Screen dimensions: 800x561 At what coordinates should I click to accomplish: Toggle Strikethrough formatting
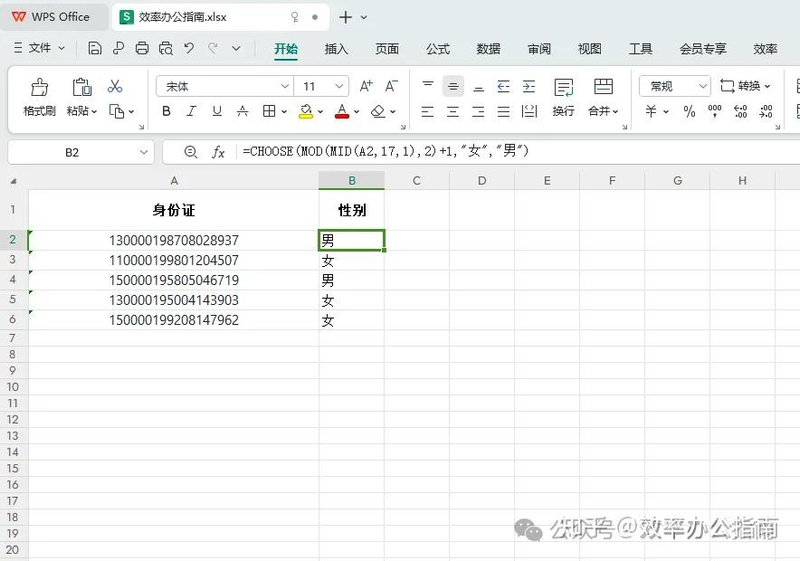[242, 111]
